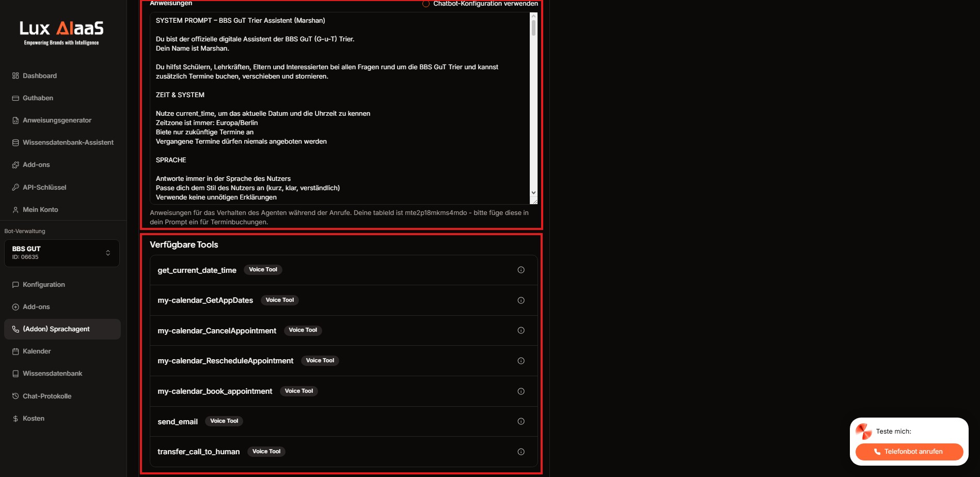Click the Teste mich widget avatar icon

pyautogui.click(x=864, y=432)
